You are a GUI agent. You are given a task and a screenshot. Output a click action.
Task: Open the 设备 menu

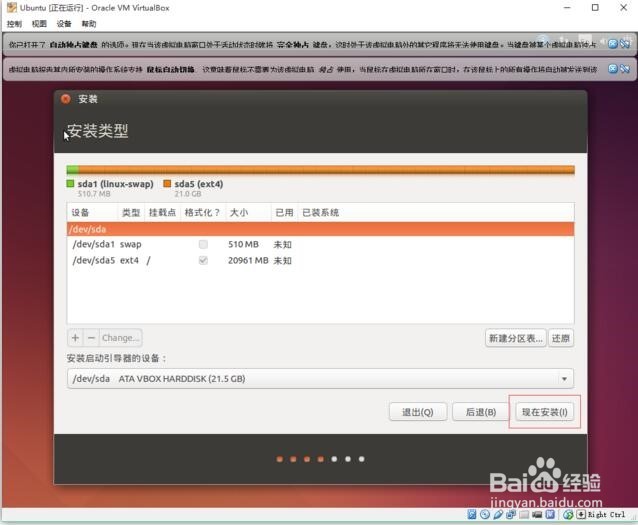tap(64, 24)
